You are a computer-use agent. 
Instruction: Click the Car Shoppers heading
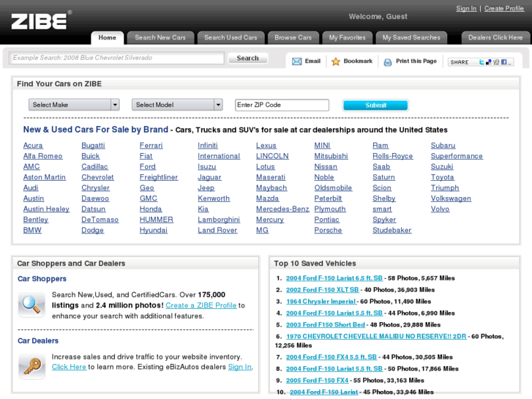42,279
